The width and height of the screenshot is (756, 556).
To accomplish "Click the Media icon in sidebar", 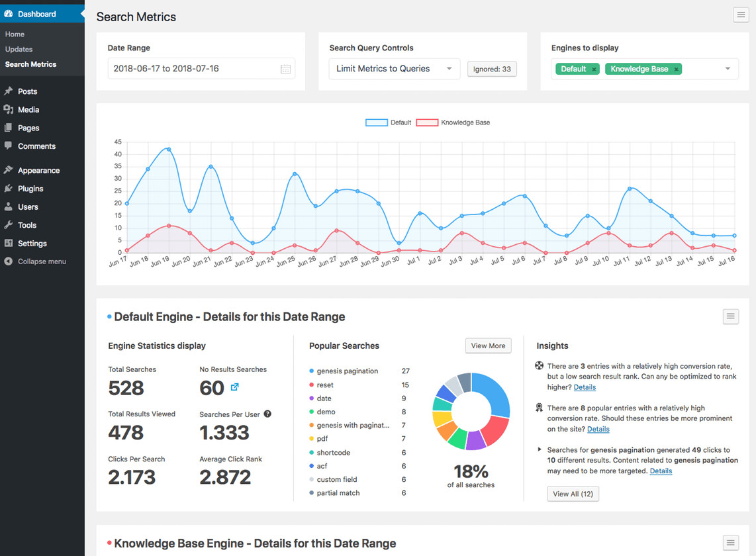I will [x=8, y=109].
